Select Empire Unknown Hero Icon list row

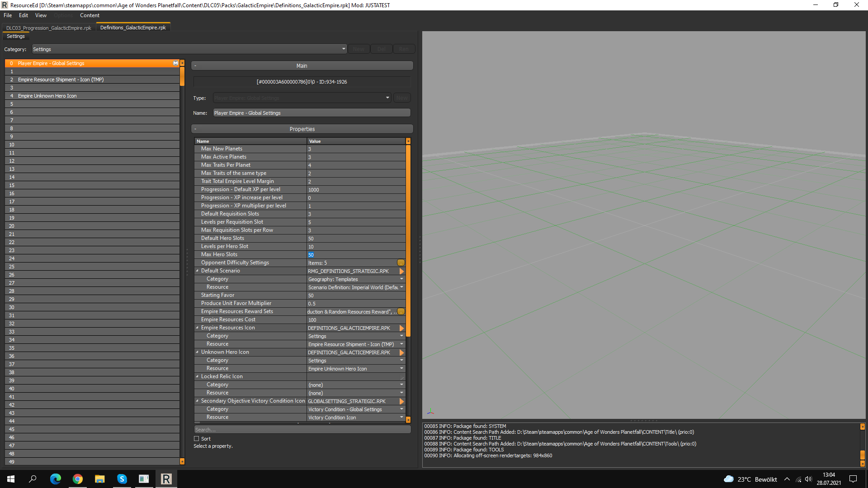point(92,96)
